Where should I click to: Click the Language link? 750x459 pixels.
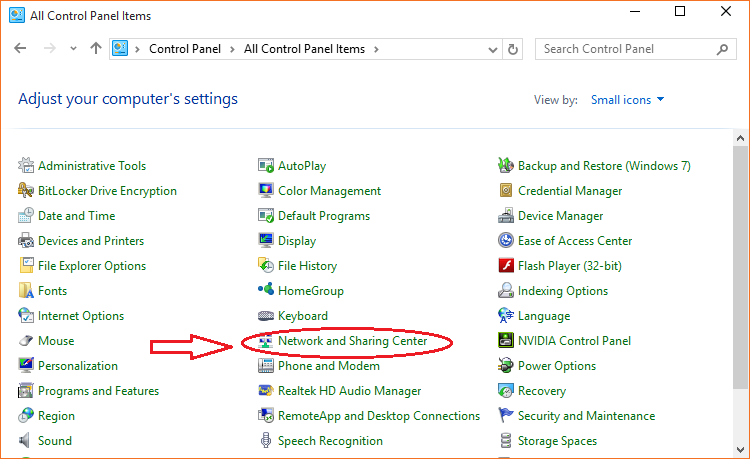tap(544, 316)
